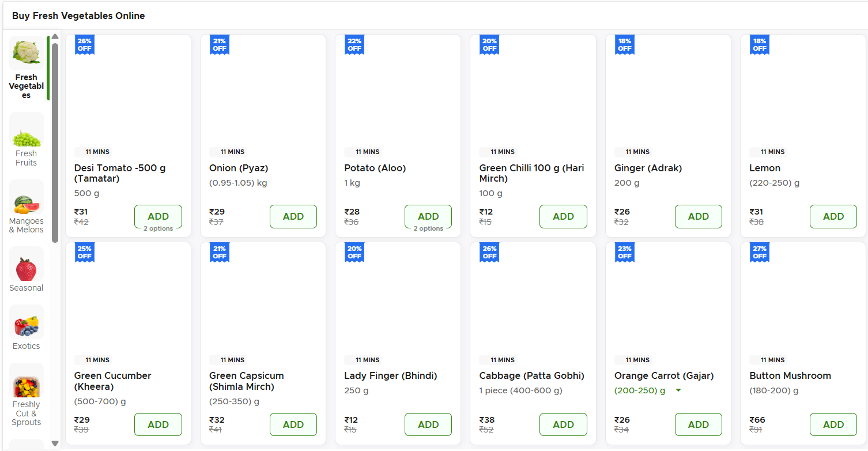868x451 pixels.
Task: Add Lemon to the cart
Action: click(833, 216)
